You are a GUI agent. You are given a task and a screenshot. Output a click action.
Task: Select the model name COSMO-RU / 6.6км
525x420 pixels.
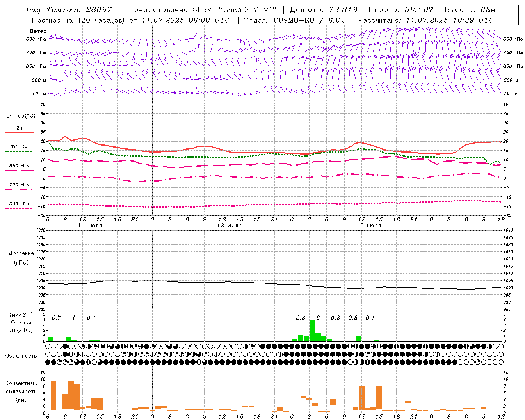coord(310,20)
